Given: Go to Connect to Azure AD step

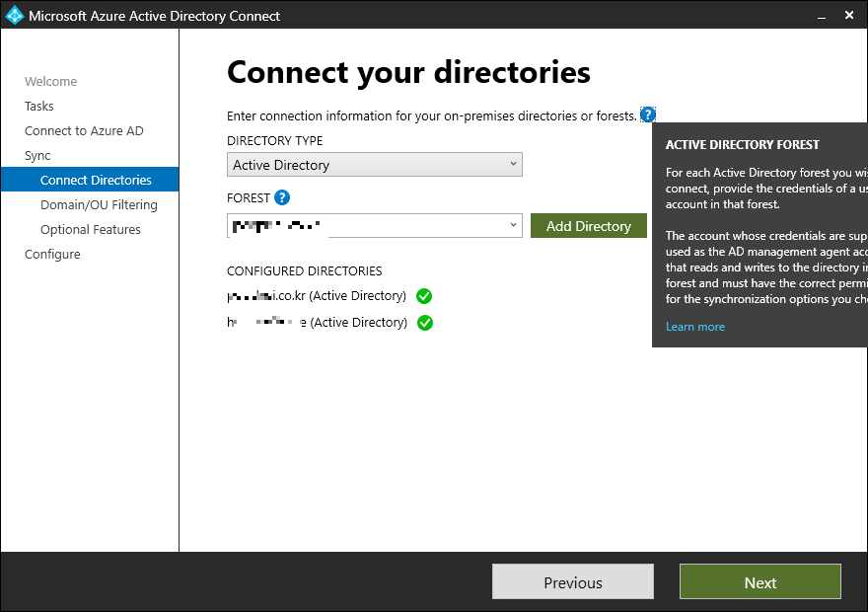Looking at the screenshot, I should coord(84,131).
